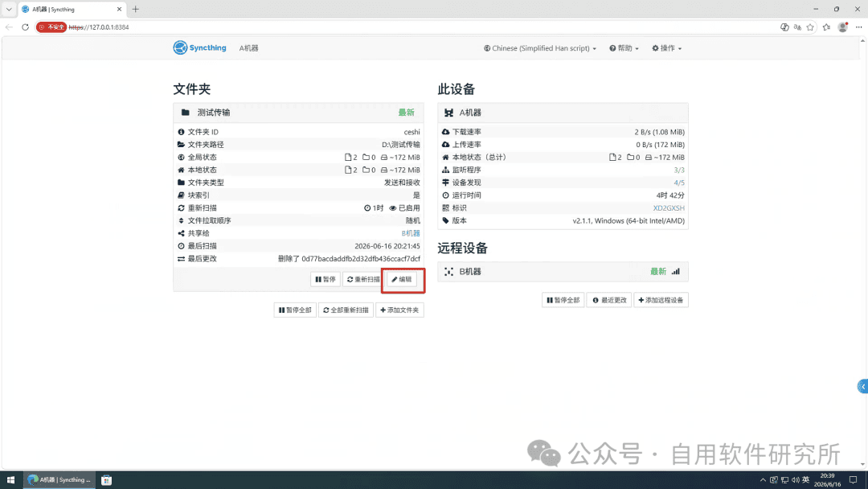
Task: Collapse the A机器 device panel header
Action: pyautogui.click(x=563, y=113)
